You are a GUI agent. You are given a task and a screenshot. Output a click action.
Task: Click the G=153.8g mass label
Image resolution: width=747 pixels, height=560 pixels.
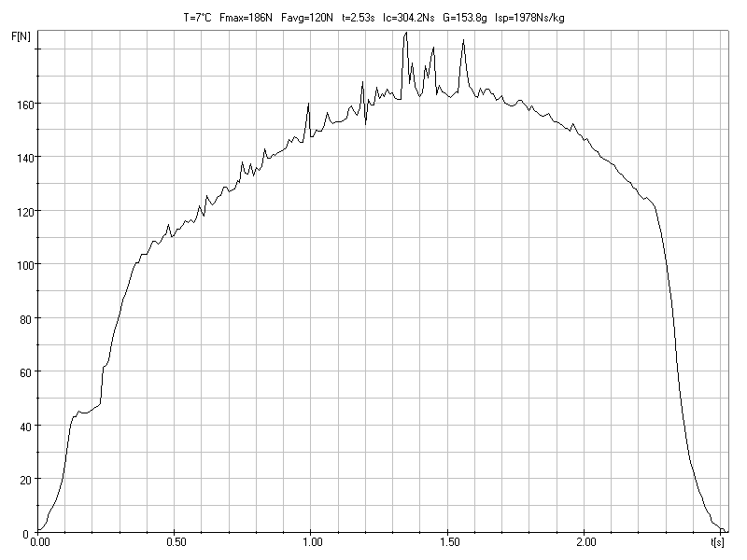pyautogui.click(x=467, y=17)
